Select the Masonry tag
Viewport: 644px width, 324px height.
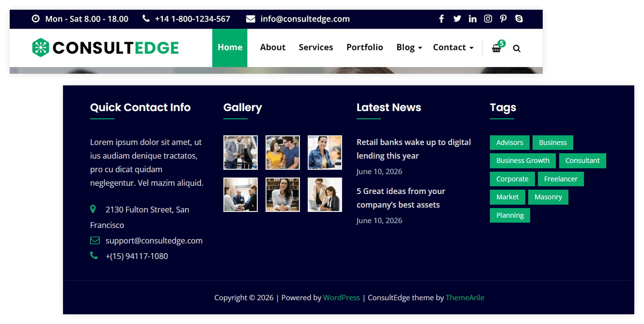coord(548,197)
